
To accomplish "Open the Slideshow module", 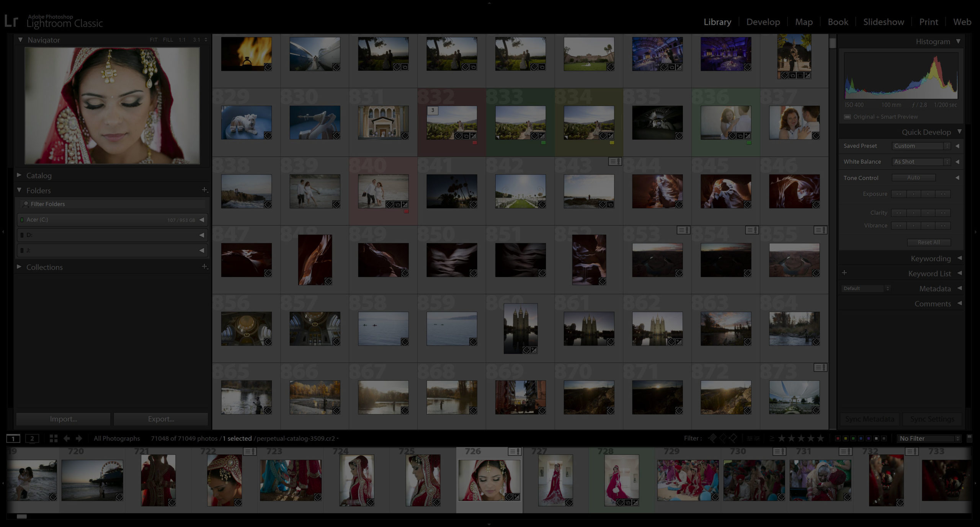I will pyautogui.click(x=884, y=22).
